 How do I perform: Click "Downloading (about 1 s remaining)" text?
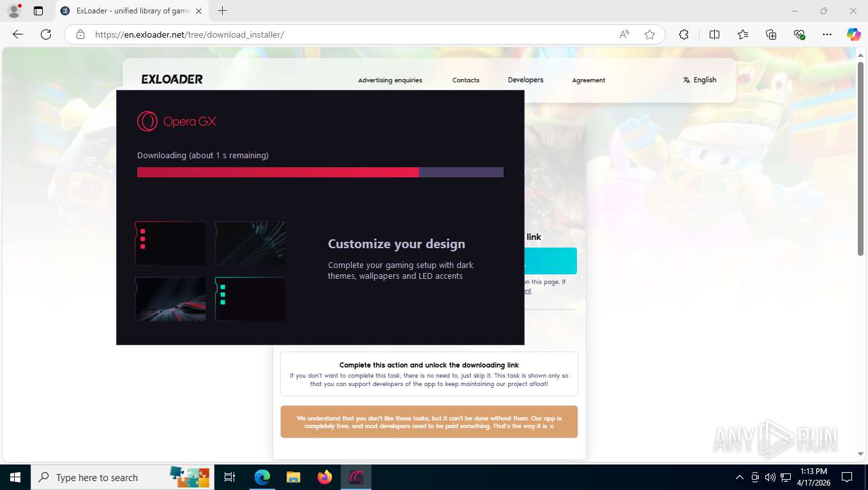[203, 155]
